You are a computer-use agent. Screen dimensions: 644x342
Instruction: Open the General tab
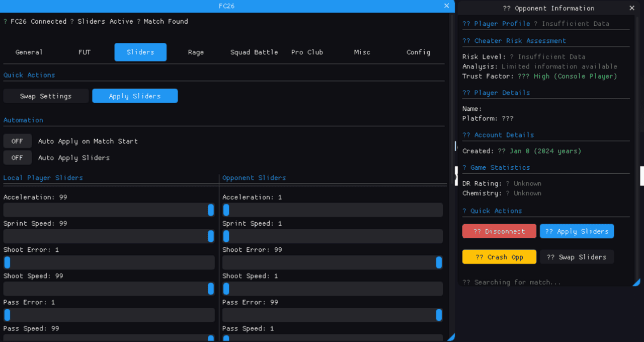coord(29,52)
